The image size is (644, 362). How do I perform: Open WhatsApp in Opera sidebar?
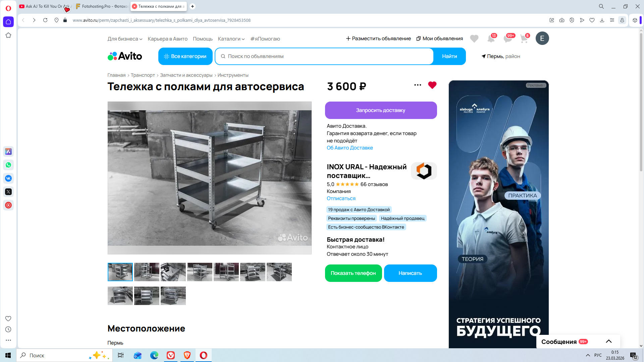(8, 165)
